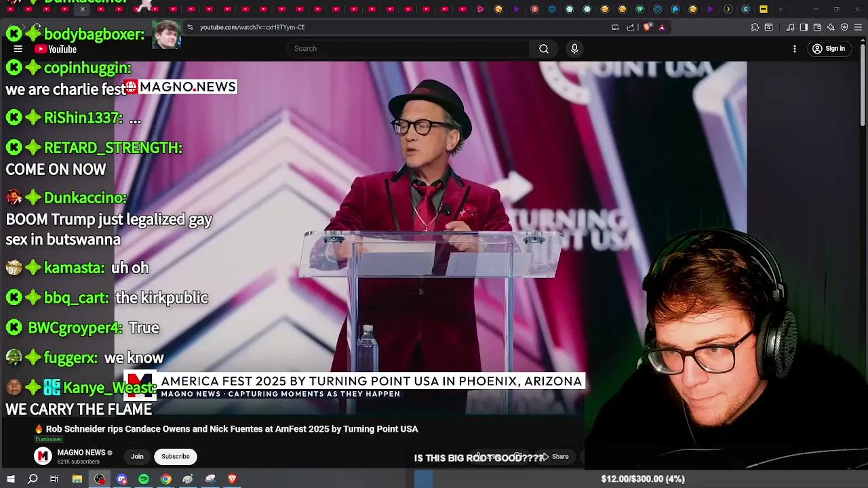Open the YouTube hamburger guide menu

[x=18, y=49]
